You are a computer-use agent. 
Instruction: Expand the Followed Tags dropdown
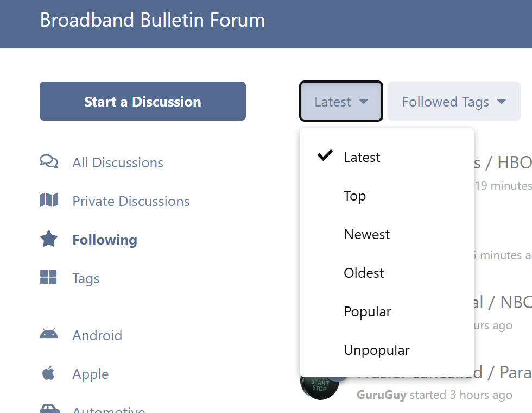click(x=454, y=101)
